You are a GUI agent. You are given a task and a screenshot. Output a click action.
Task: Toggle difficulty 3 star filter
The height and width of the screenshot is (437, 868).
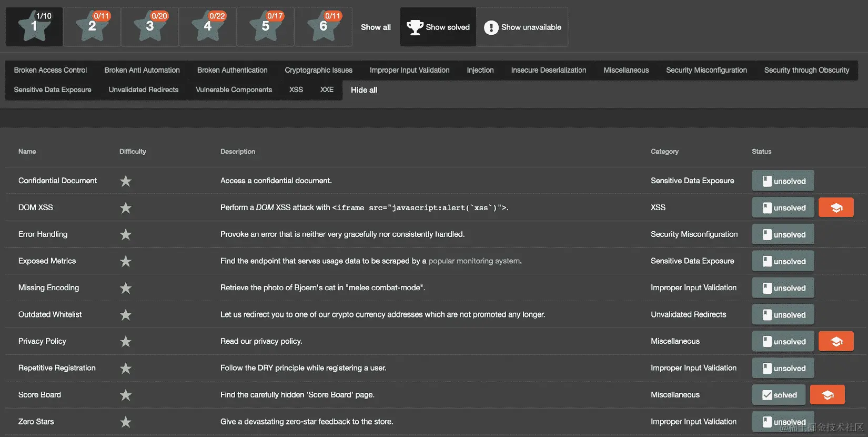click(150, 27)
